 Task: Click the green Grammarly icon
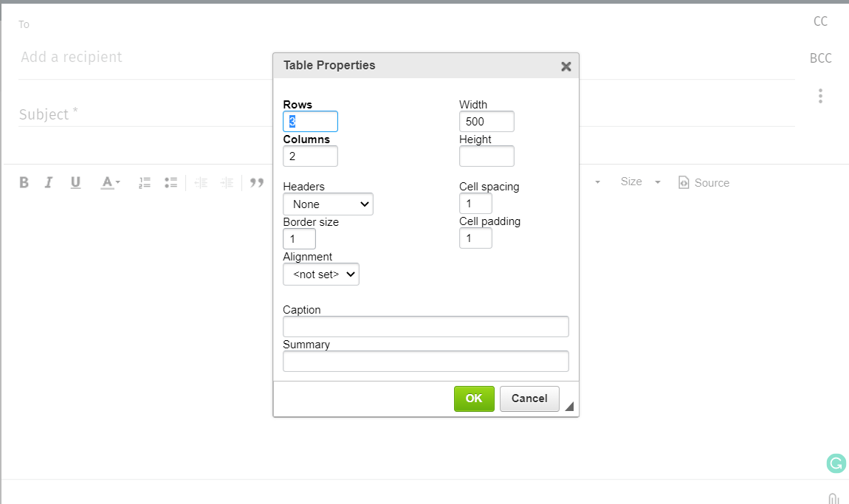coord(836,463)
